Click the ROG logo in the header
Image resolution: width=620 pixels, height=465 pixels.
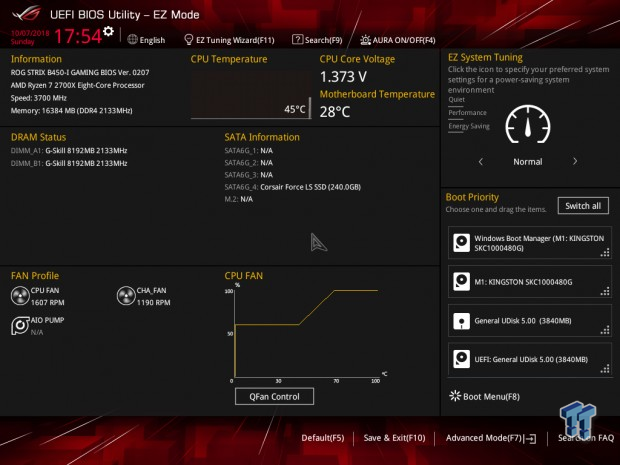click(26, 13)
